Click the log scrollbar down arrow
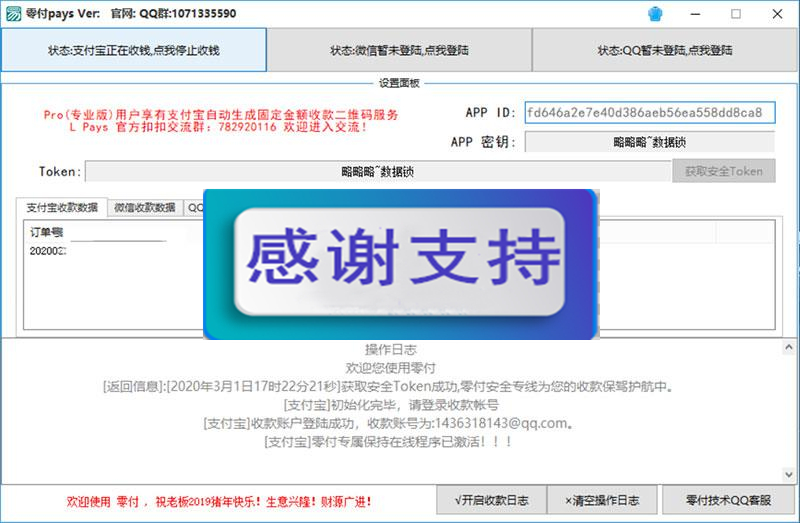 pos(789,475)
